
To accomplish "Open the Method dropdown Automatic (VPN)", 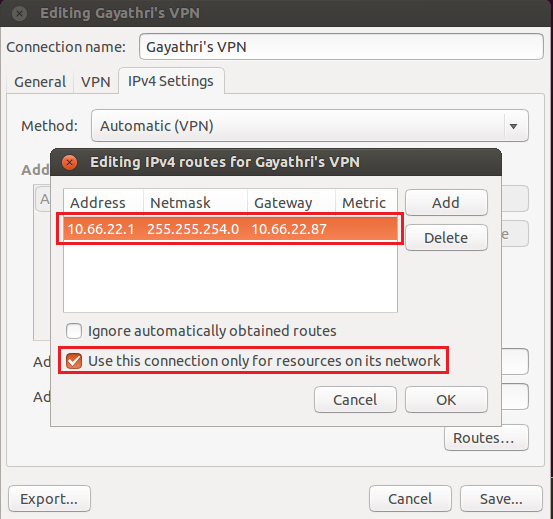I will pos(310,126).
